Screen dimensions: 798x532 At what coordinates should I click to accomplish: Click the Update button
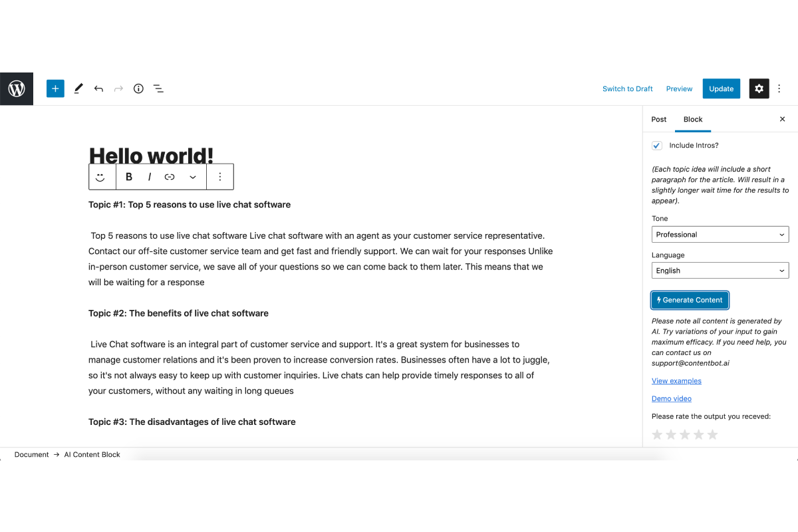click(721, 88)
